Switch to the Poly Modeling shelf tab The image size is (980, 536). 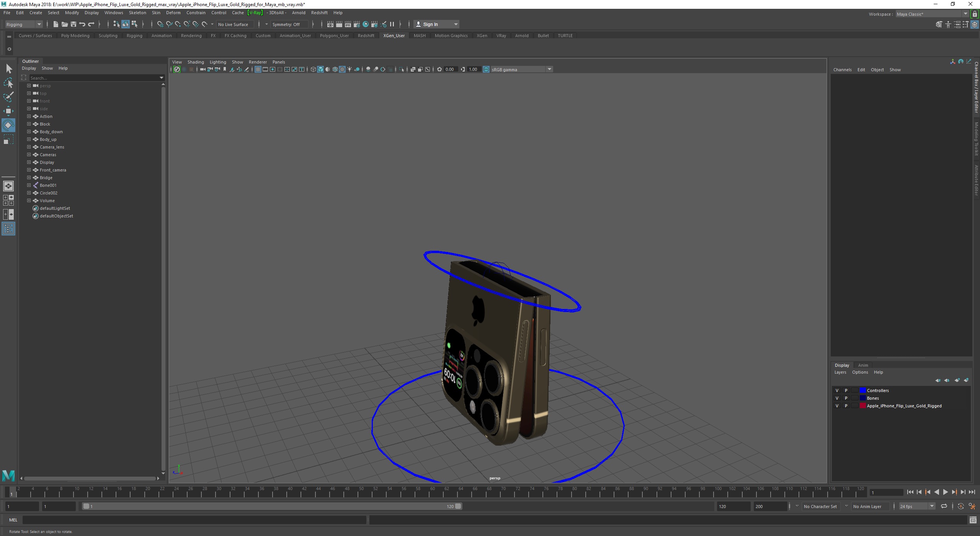(75, 36)
